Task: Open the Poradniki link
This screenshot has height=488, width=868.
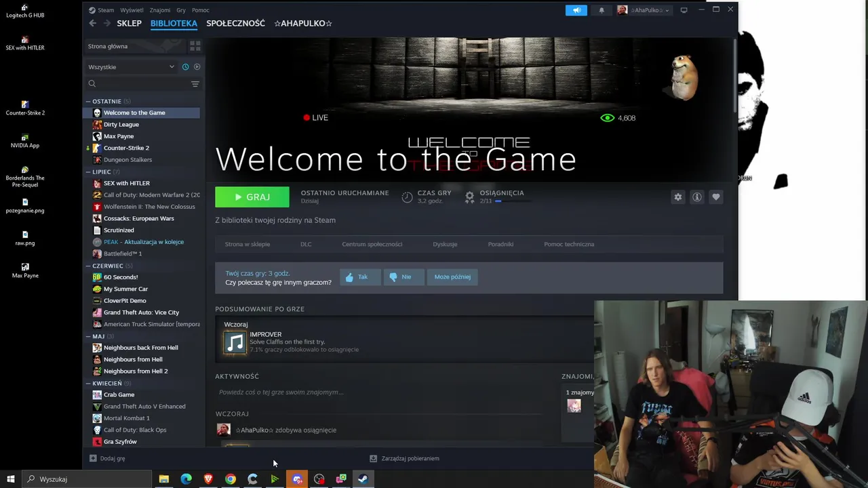Action: click(500, 244)
